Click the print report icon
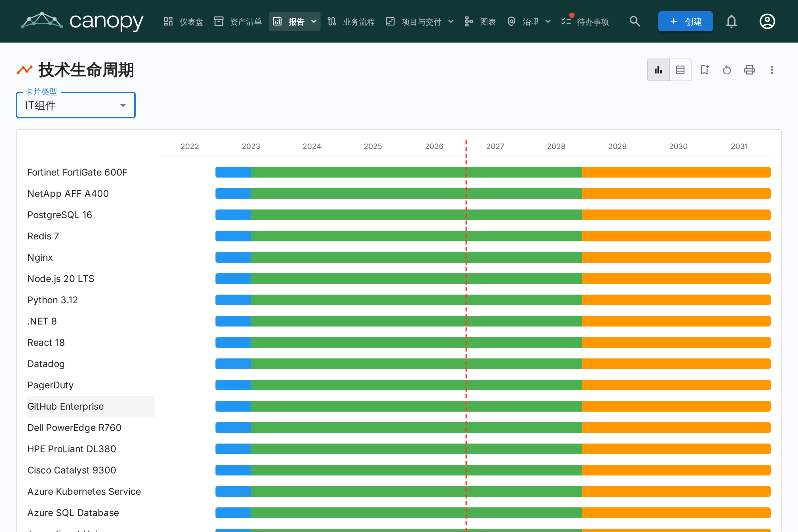Screen dimensions: 798x532 coord(749,70)
